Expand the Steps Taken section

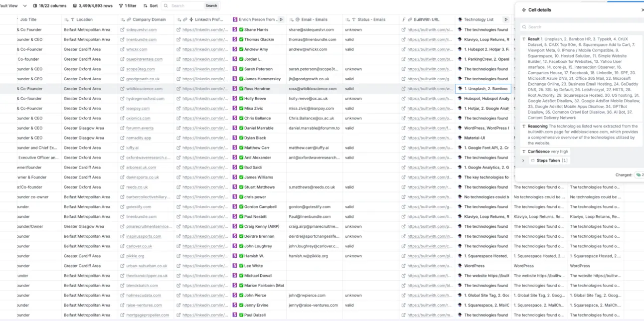523,160
